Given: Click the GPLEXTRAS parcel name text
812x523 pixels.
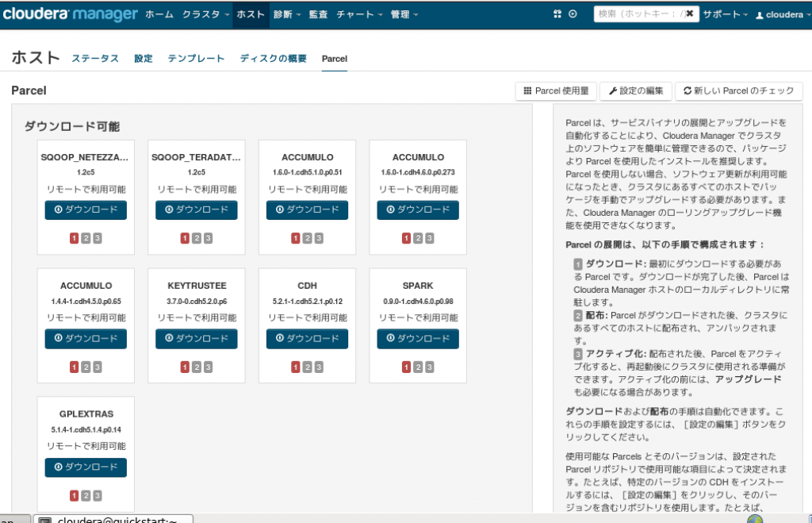Looking at the screenshot, I should [86, 414].
